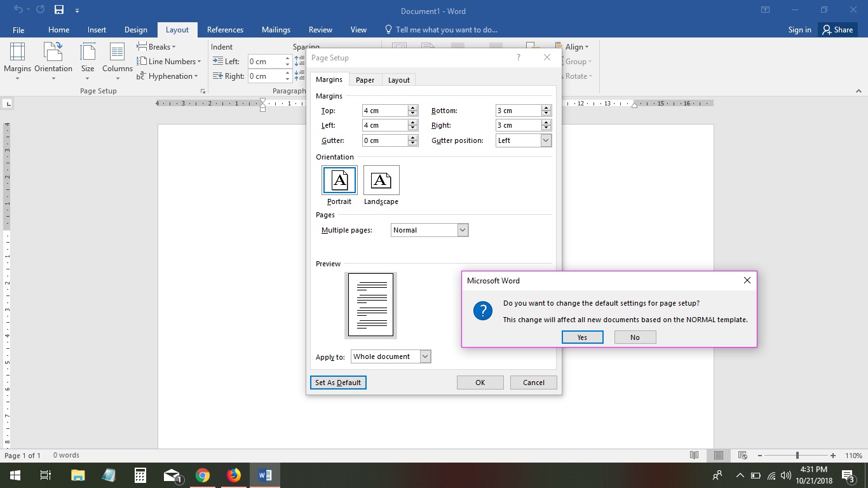The image size is (868, 488).
Task: Click the Gutter value field
Action: coord(385,140)
